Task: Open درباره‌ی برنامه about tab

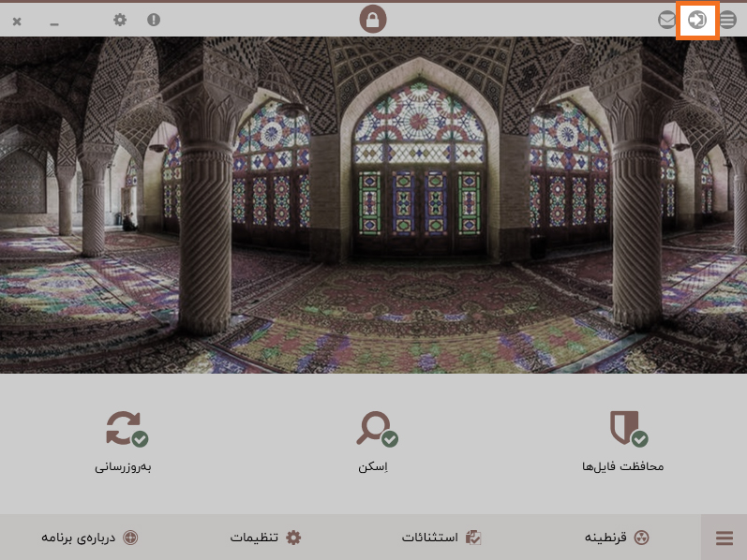Action: [90, 538]
